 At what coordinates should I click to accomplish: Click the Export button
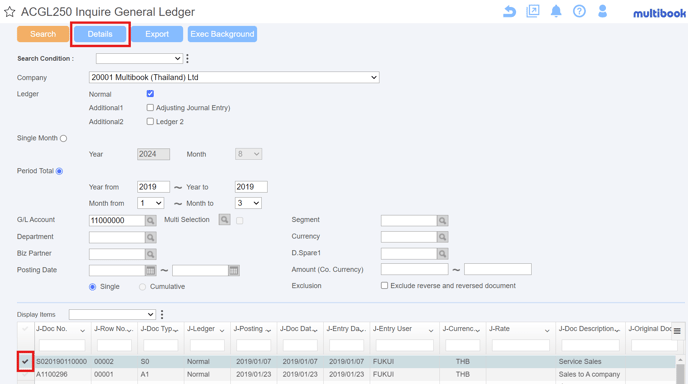pyautogui.click(x=157, y=34)
